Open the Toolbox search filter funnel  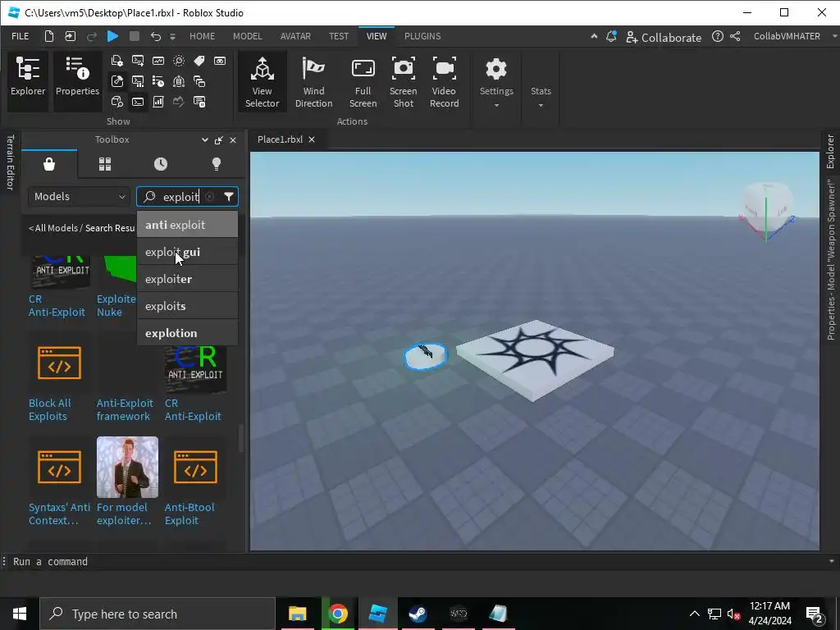229,197
